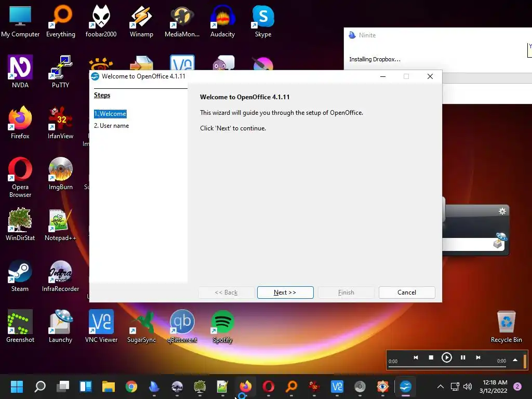The image size is (532, 399).
Task: Select InfraRecorder desktop icon
Action: coord(60,275)
